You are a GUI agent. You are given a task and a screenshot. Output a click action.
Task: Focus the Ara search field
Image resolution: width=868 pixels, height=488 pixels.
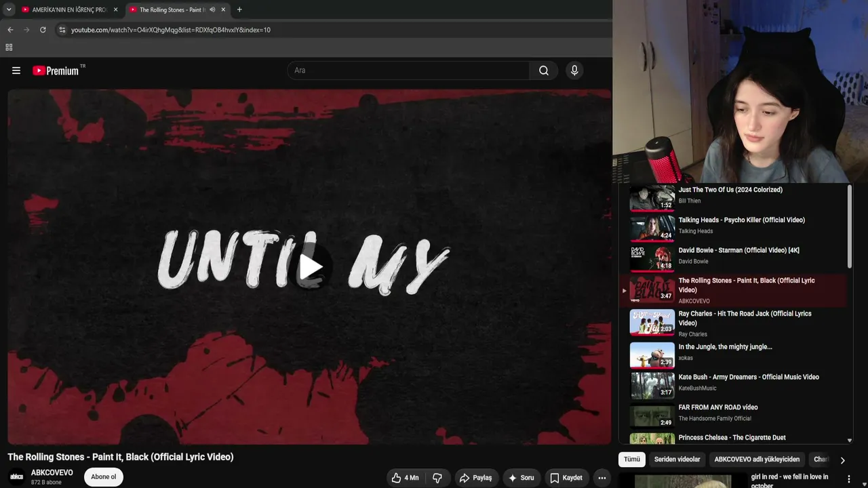tap(408, 70)
